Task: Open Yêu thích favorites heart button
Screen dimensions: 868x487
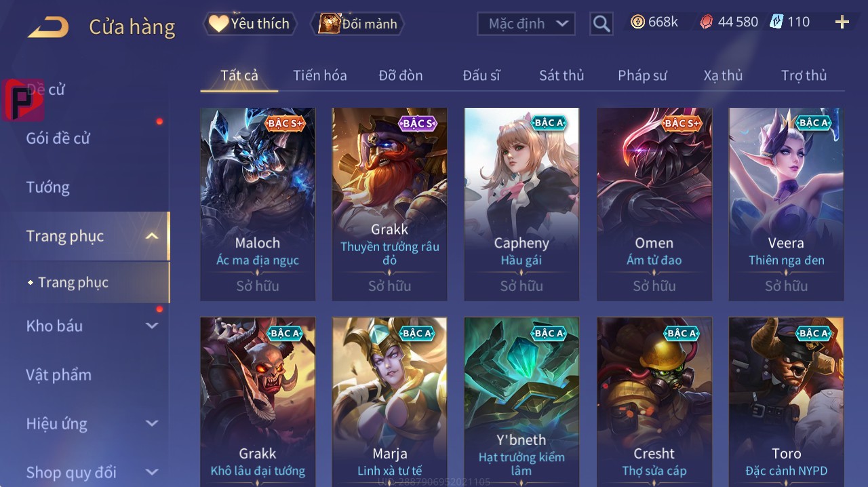Action: point(249,24)
